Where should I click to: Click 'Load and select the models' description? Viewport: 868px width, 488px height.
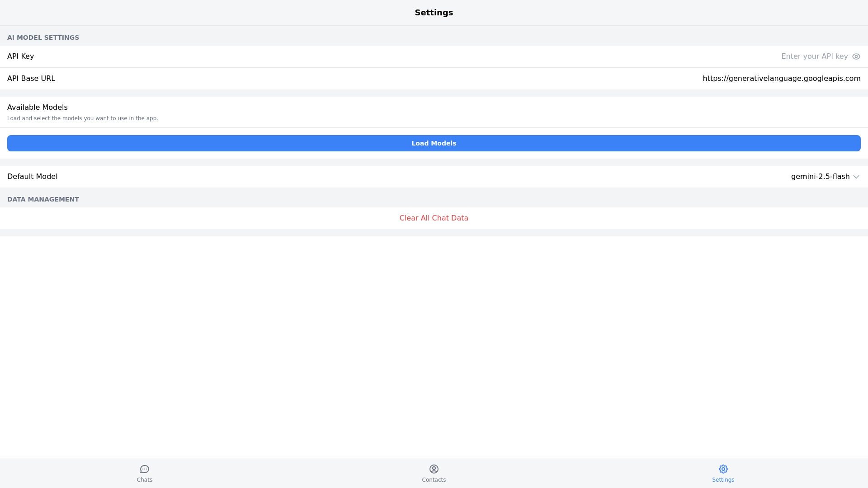(83, 118)
